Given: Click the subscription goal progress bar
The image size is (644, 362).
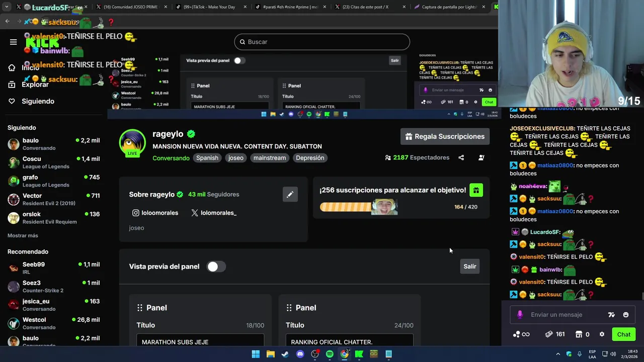Looking at the screenshot, I should click(x=359, y=207).
